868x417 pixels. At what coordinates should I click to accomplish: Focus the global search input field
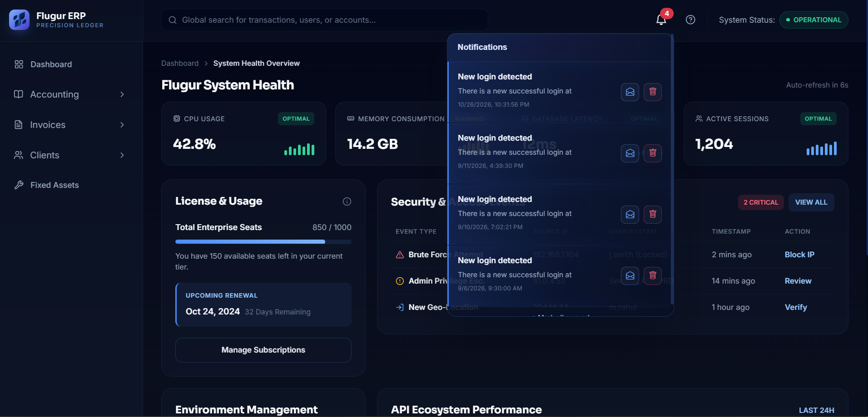tap(325, 20)
